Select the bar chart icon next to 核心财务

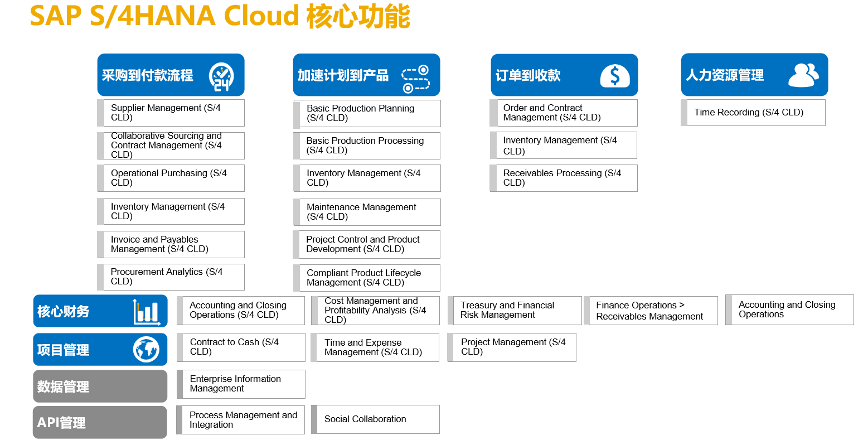[147, 311]
